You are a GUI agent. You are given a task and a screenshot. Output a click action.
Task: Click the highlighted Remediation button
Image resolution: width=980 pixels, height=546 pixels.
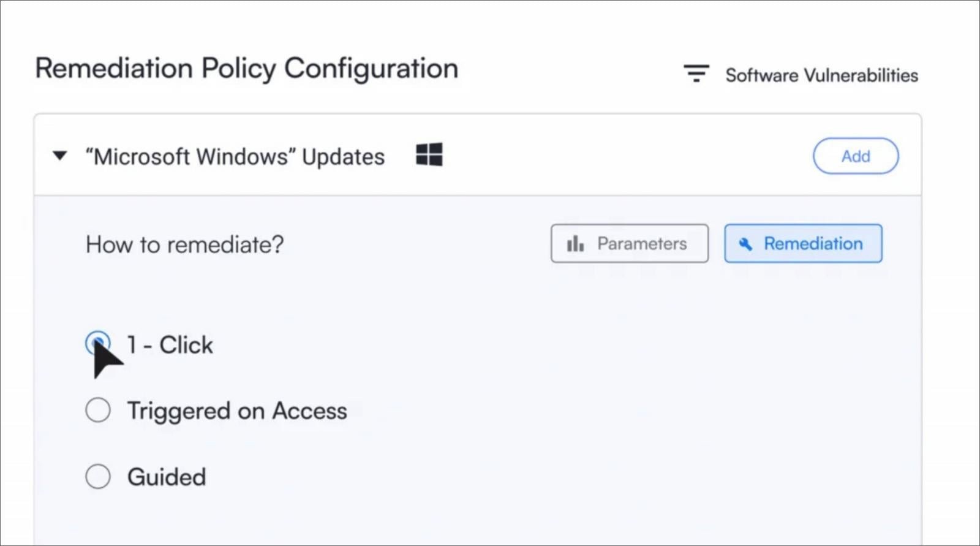(x=803, y=243)
